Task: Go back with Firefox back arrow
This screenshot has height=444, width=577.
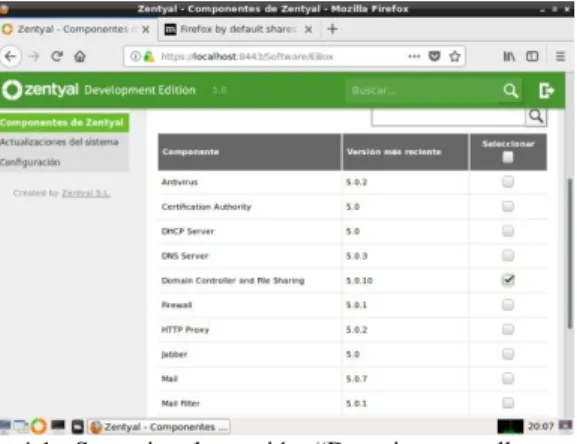Action: 11,57
